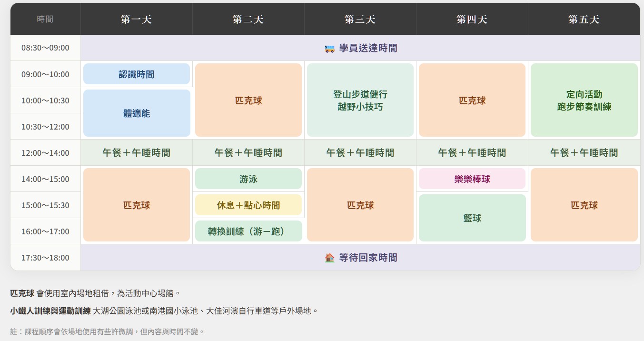
Task: Click the 時間 header cell
Action: tap(45, 20)
